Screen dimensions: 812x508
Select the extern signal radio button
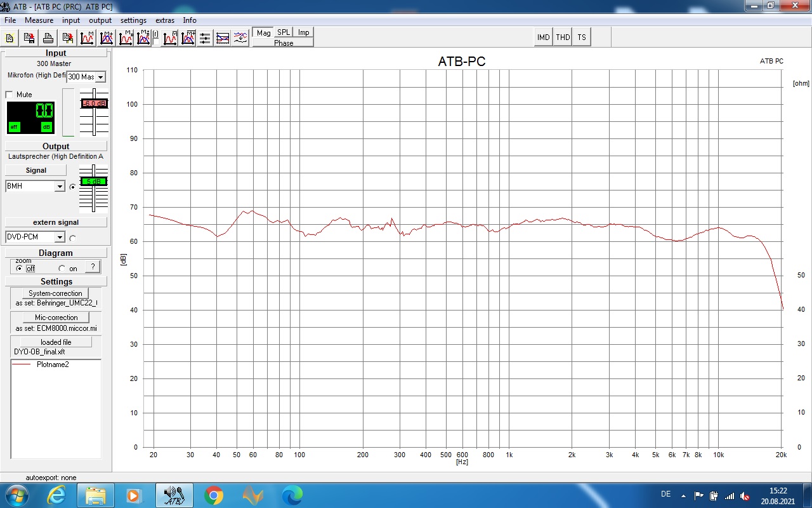coord(72,238)
